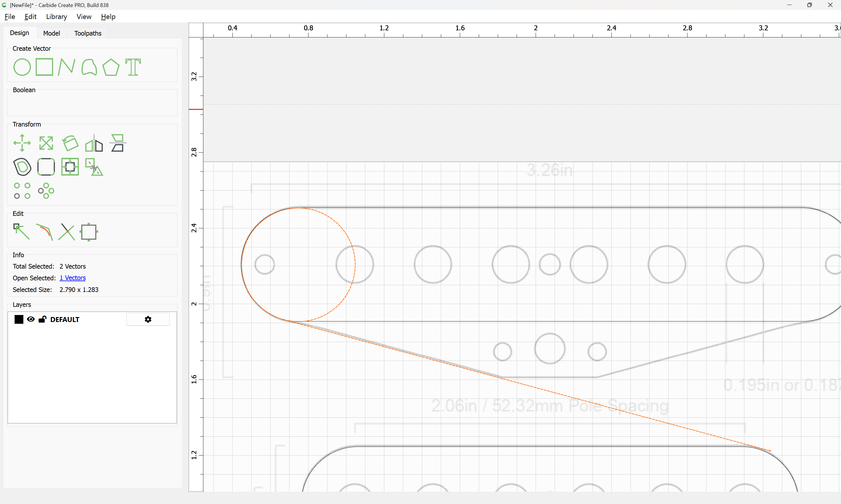Open the Library menu
Screen dimensions: 841x504
(56, 17)
